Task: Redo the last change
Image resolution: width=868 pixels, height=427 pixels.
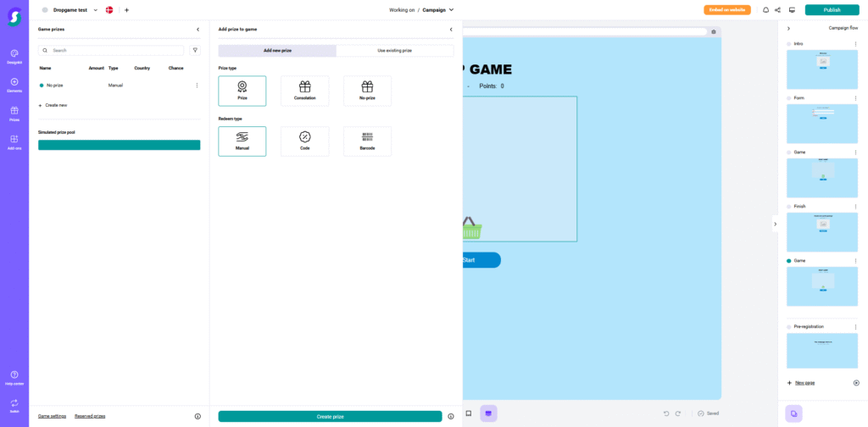Action: 677,413
